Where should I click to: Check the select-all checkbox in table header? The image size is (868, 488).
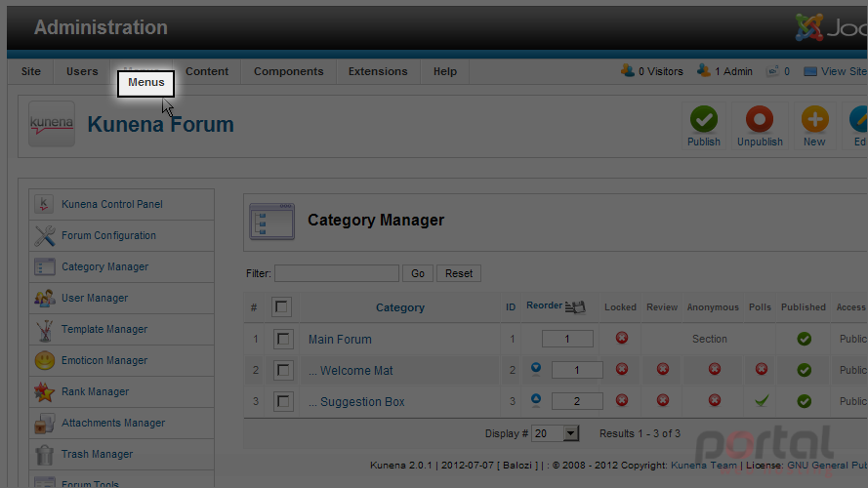pos(281,306)
